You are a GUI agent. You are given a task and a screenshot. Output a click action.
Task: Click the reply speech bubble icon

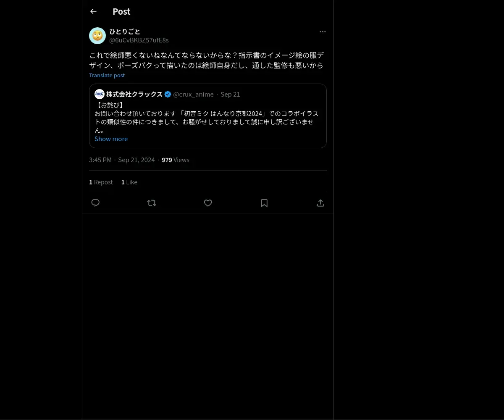[x=95, y=203]
